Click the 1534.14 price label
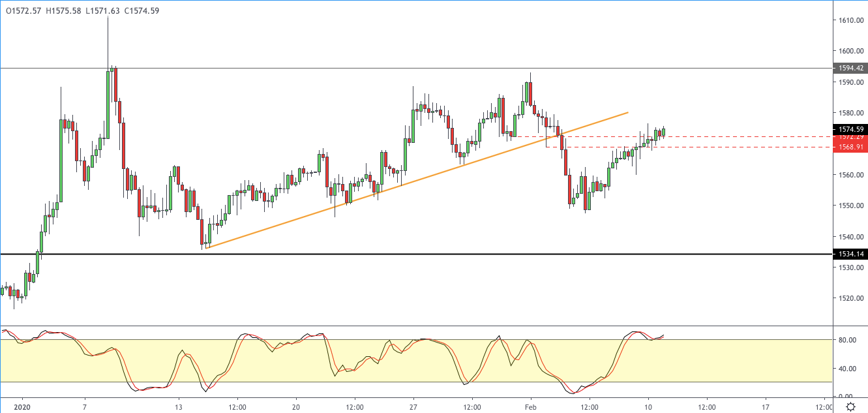 click(850, 254)
